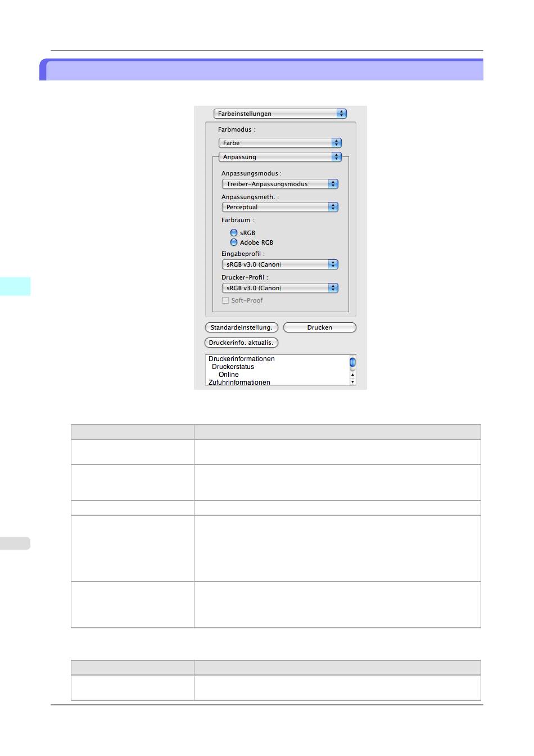Open the Anpassungsmodus dropdown Treiber-Anpassungsmodus
The height and width of the screenshot is (756, 534).
click(280, 184)
